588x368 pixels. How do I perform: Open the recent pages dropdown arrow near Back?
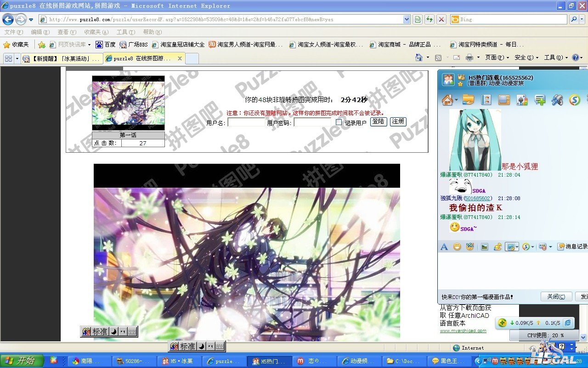(31, 20)
